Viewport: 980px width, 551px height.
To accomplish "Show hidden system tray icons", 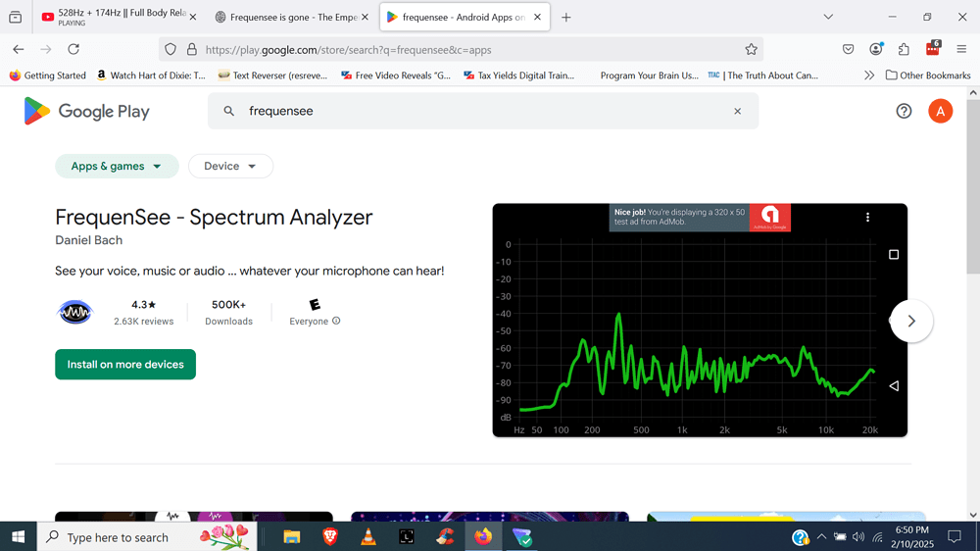I will [822, 536].
